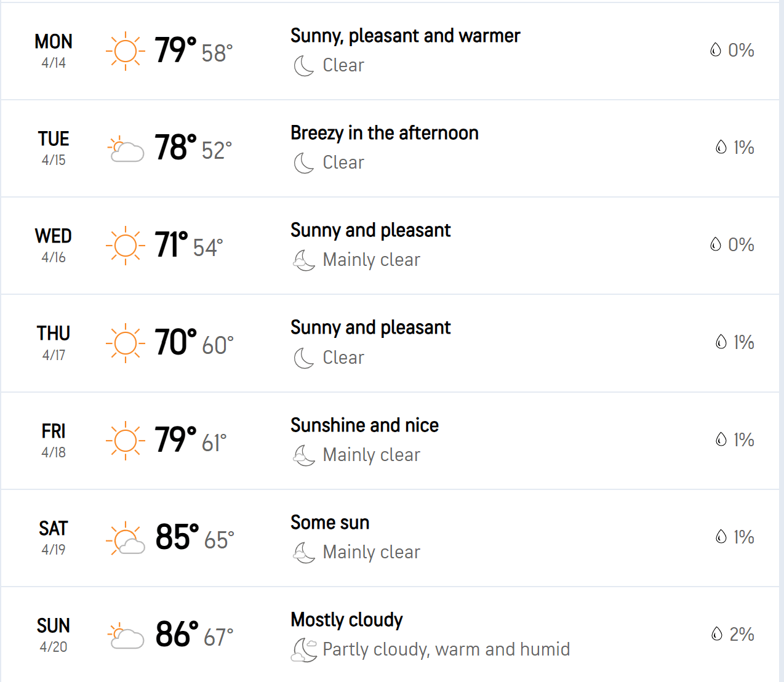Click the moon-and-cloud icon beside Wednesday's Mainly clear

(304, 260)
